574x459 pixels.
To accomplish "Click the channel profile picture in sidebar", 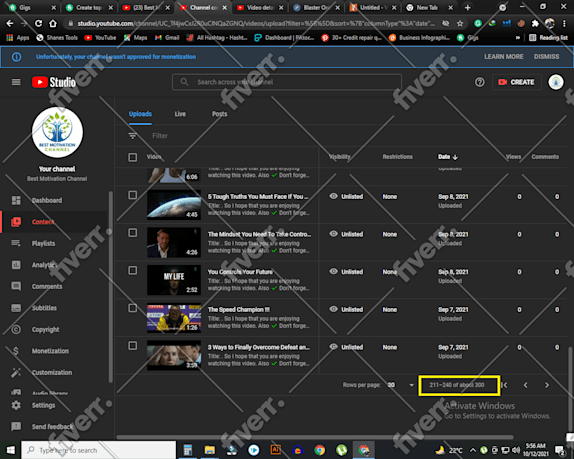I will pyautogui.click(x=57, y=132).
